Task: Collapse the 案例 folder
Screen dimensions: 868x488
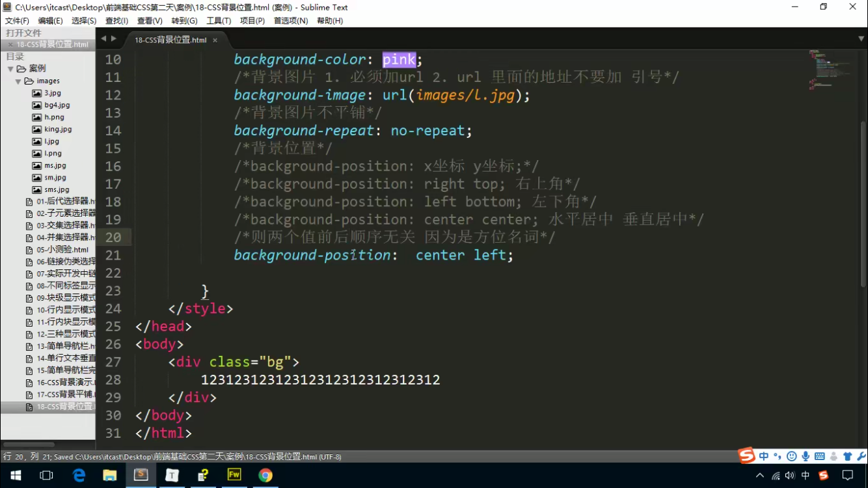Action: pyautogui.click(x=10, y=69)
